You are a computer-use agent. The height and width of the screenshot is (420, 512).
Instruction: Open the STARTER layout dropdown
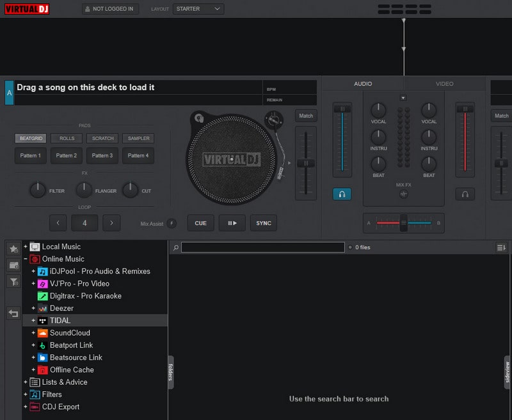pyautogui.click(x=198, y=9)
